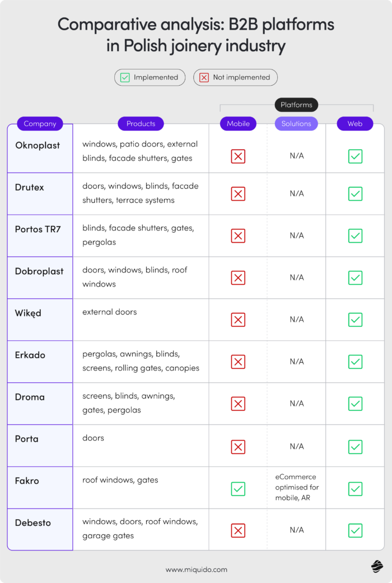This screenshot has width=392, height=583.
Task: Click the red Mobile checkbox for Porta
Action: [238, 447]
